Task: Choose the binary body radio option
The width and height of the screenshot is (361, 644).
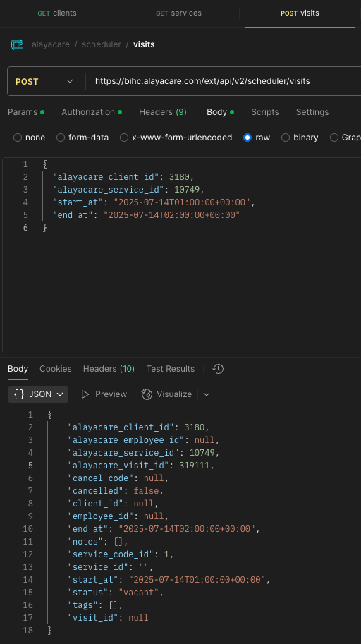Action: (x=286, y=138)
